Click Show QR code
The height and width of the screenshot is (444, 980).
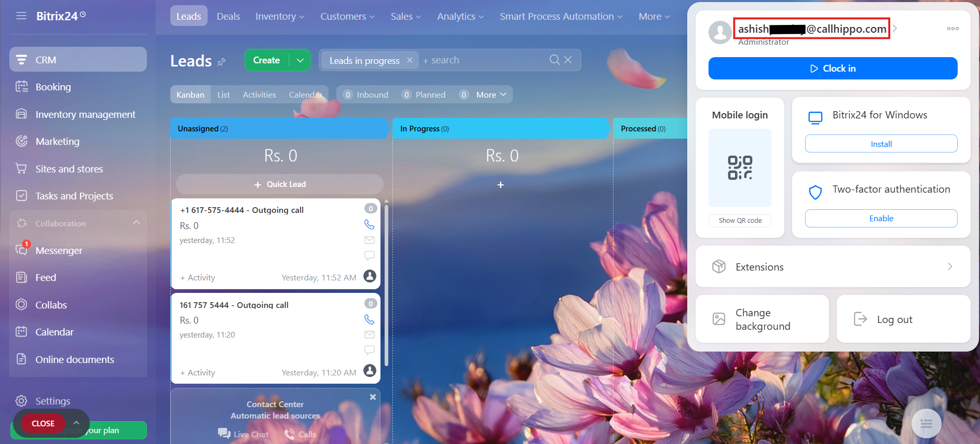point(740,220)
